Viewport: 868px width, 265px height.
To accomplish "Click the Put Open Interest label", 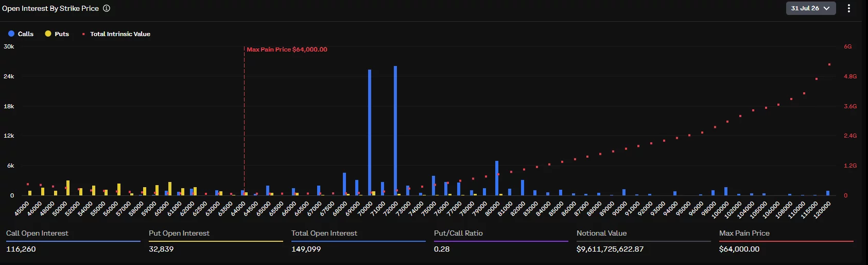I will tap(179, 233).
